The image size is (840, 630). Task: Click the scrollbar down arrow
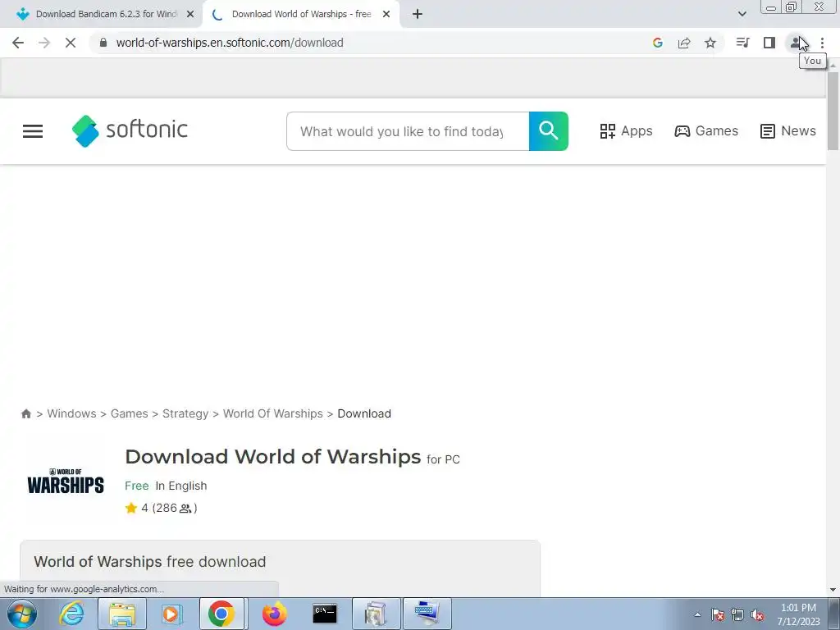tap(833, 590)
